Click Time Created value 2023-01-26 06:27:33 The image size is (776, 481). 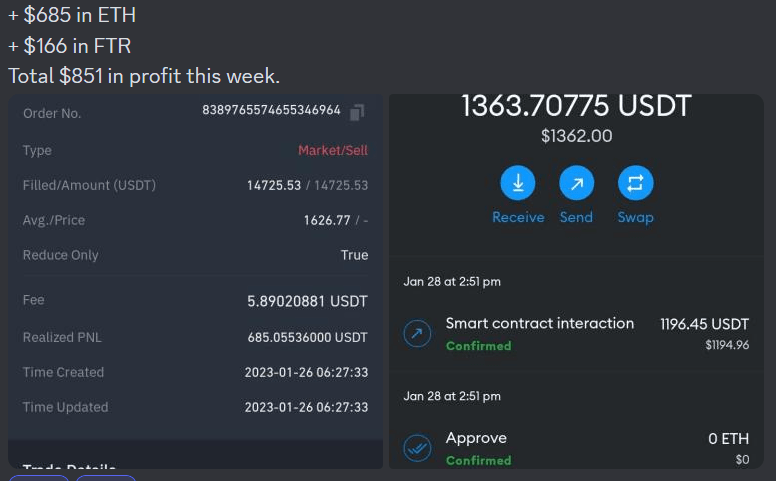(306, 372)
